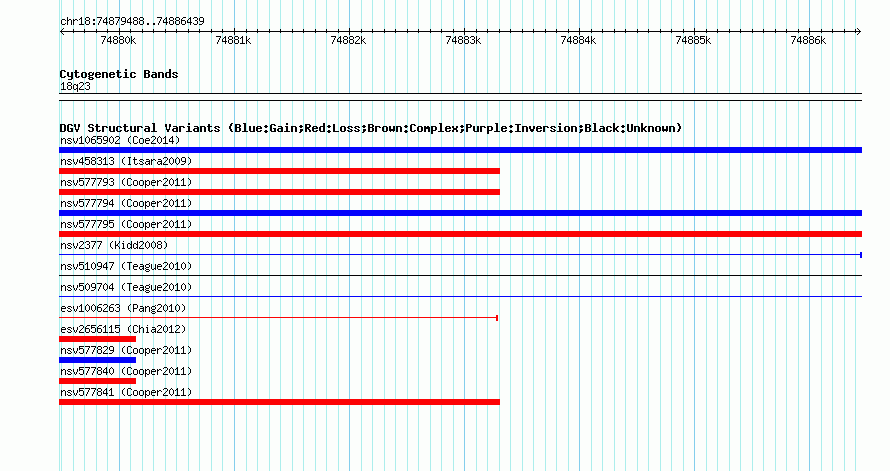Click the Cytogenetic Bands track title

point(119,74)
